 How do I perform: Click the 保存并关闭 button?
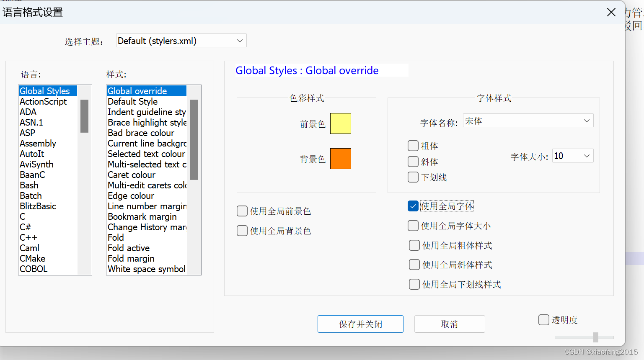coord(360,324)
